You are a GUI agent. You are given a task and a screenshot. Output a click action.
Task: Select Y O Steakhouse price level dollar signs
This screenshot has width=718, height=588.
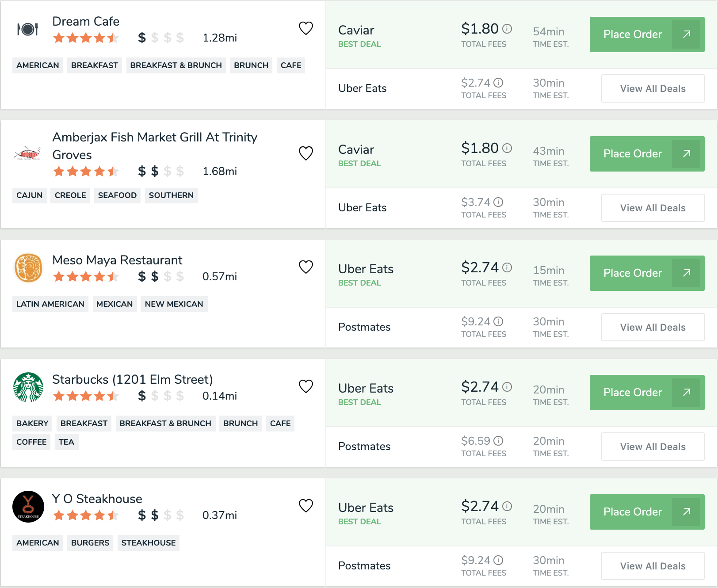161,515
